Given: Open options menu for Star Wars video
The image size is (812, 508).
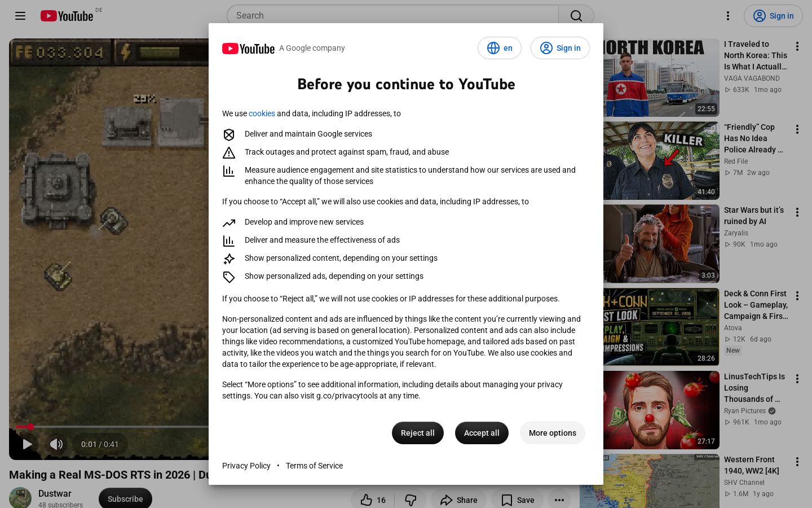Looking at the screenshot, I should 797,212.
